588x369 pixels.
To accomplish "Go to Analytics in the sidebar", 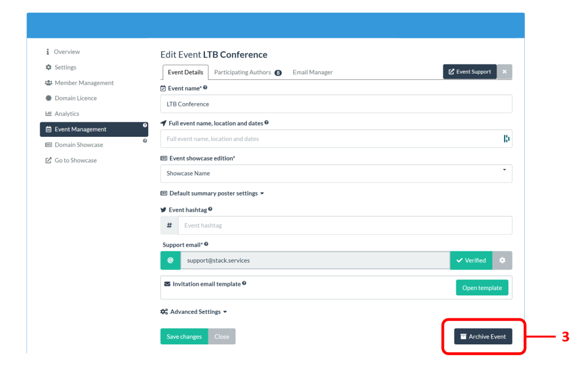I will 67,114.
